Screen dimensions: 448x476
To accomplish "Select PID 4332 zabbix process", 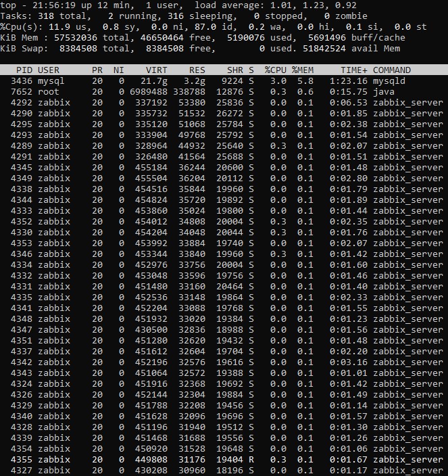I will [21, 276].
